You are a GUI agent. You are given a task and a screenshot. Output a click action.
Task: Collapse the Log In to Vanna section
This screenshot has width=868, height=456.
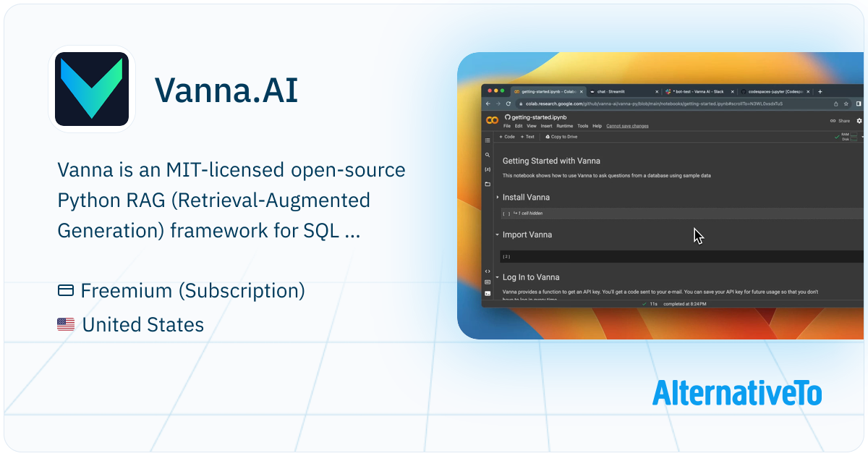pyautogui.click(x=498, y=277)
